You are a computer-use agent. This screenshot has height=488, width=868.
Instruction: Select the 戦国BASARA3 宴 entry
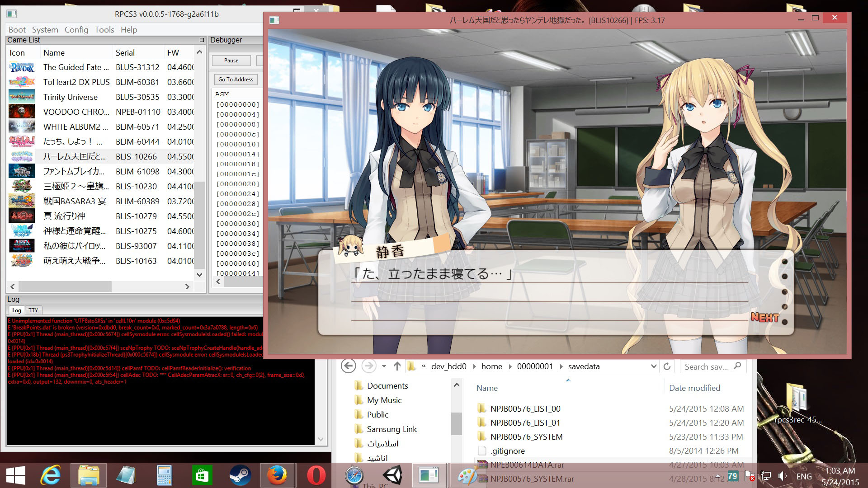(x=101, y=201)
